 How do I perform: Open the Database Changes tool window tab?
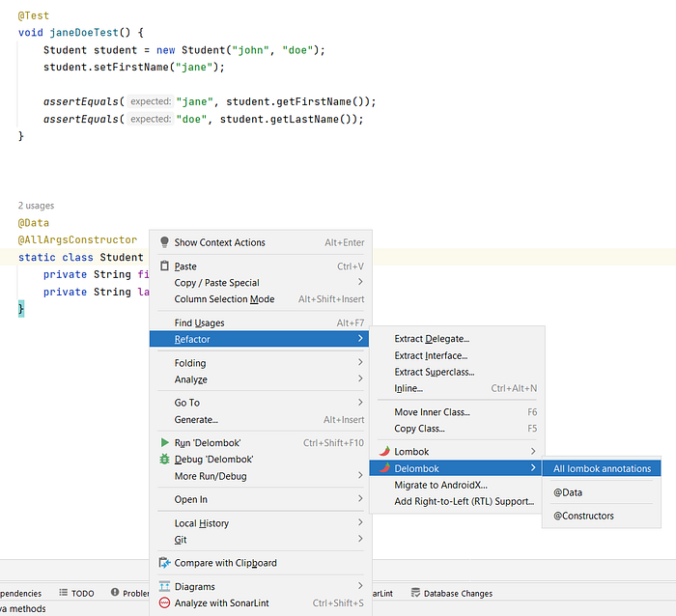point(451,593)
